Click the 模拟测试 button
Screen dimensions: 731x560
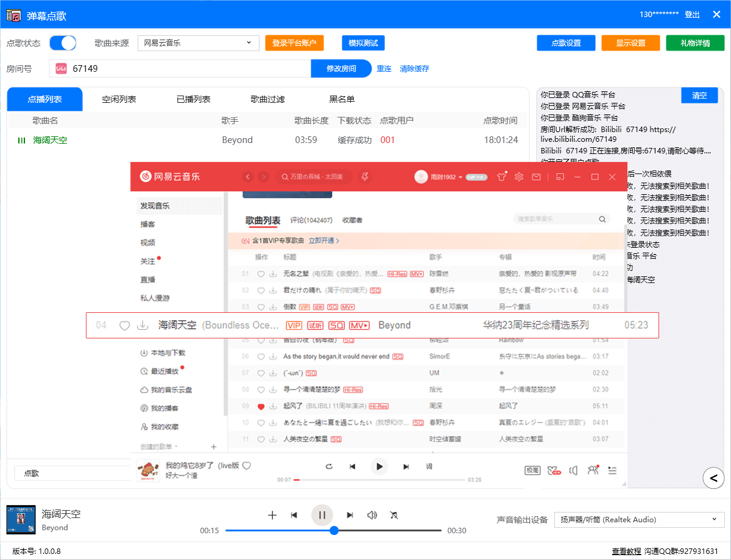363,43
